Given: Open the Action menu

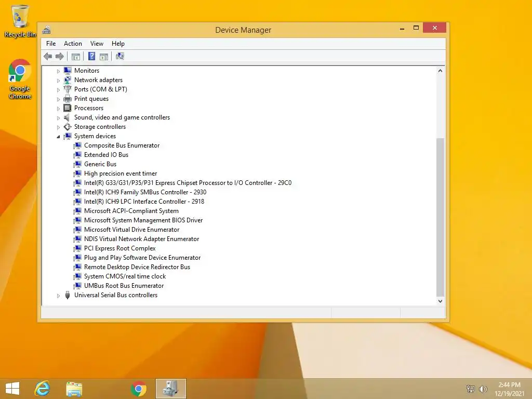Looking at the screenshot, I should pos(73,44).
